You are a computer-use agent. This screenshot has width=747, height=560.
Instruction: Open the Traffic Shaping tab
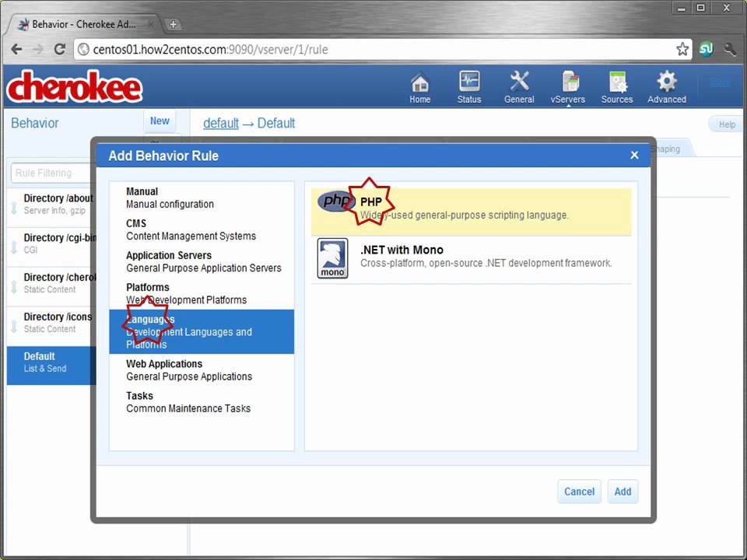(672, 149)
